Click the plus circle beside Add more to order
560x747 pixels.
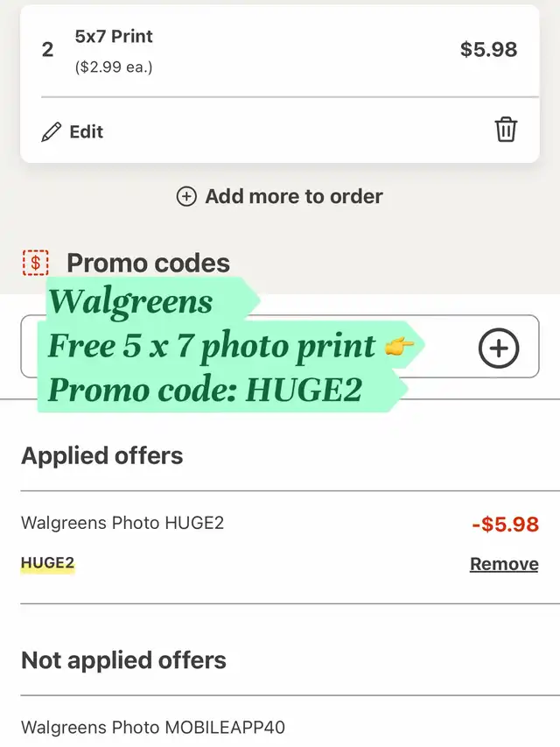coord(186,196)
